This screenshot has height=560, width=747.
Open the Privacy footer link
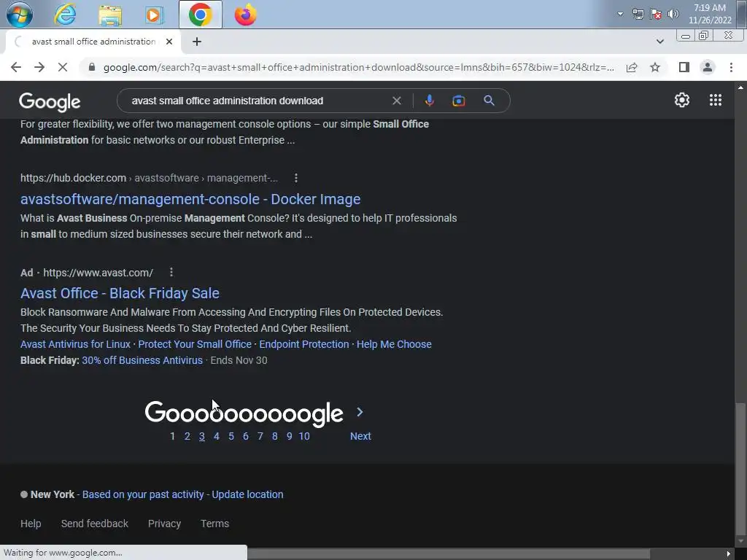pos(164,524)
